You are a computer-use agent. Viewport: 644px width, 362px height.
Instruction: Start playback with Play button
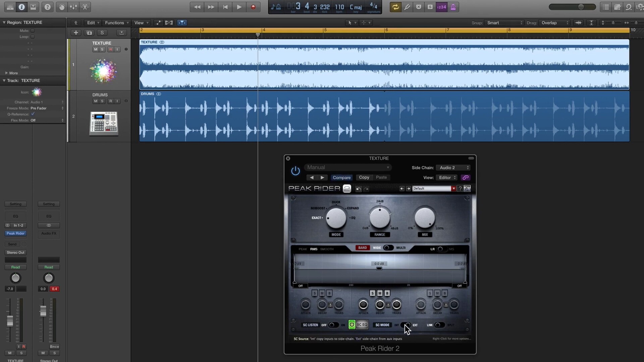coord(239,7)
